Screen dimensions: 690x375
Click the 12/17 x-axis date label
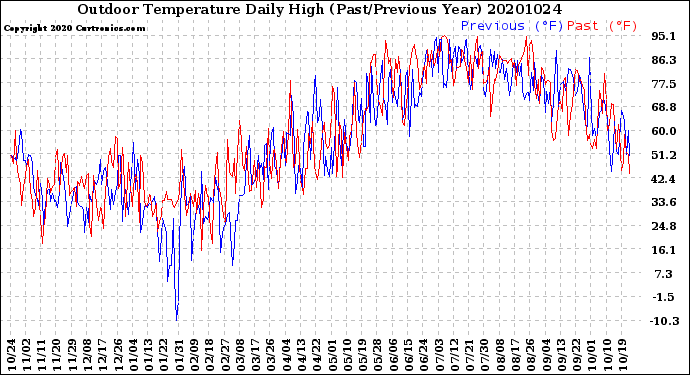tap(102, 355)
